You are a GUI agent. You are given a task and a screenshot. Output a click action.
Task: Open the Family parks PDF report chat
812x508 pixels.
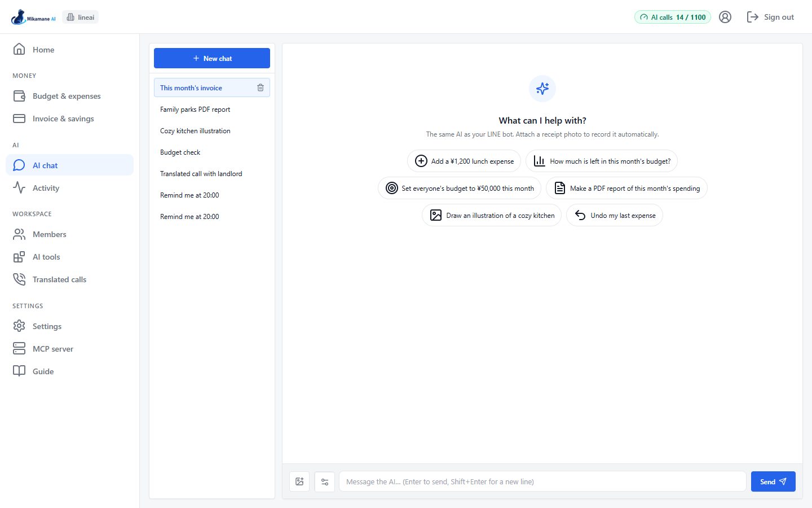[212, 110]
